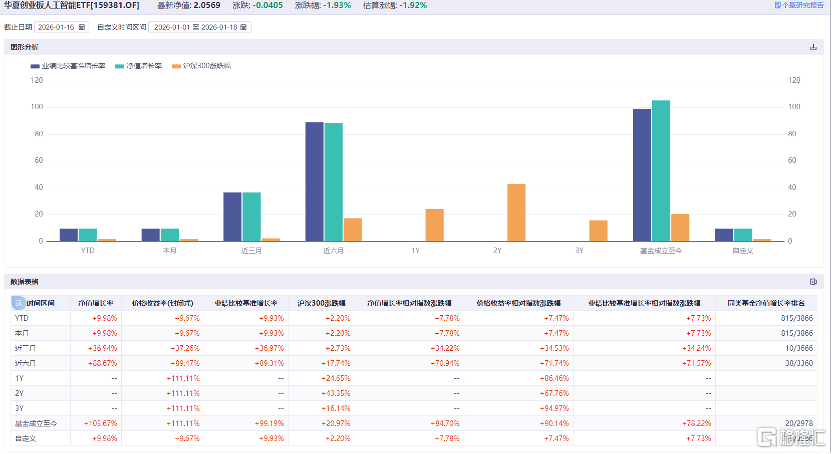Select the 2Y row label in the table
Viewport: 832px width, 454px height.
(19, 393)
